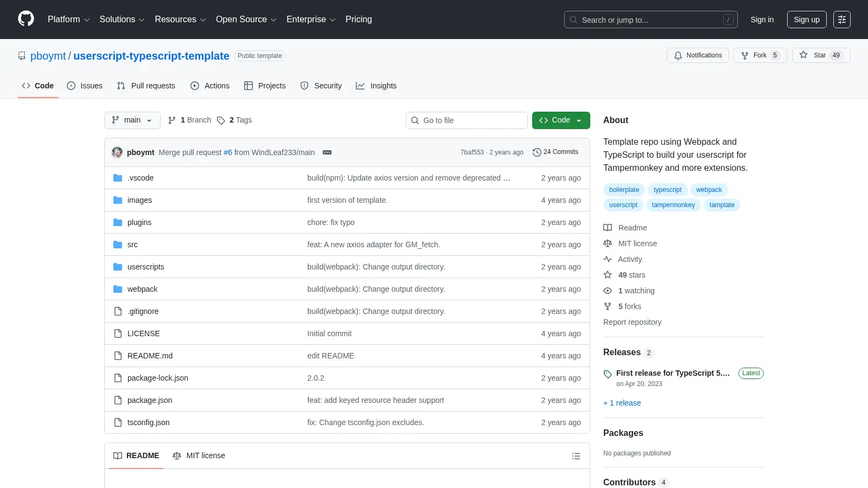Viewport: 868px width, 488px height.
Task: Open the Security tab
Action: [321, 86]
